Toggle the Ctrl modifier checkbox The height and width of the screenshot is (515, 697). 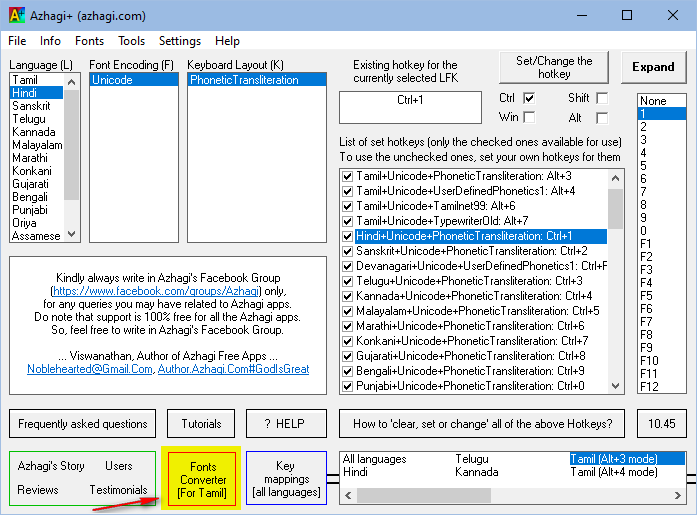coord(529,98)
